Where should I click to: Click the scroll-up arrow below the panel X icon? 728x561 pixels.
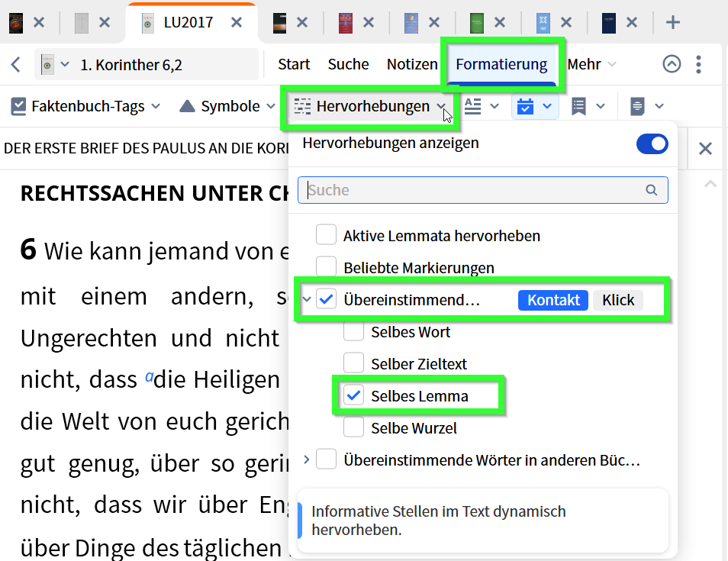pos(710,185)
